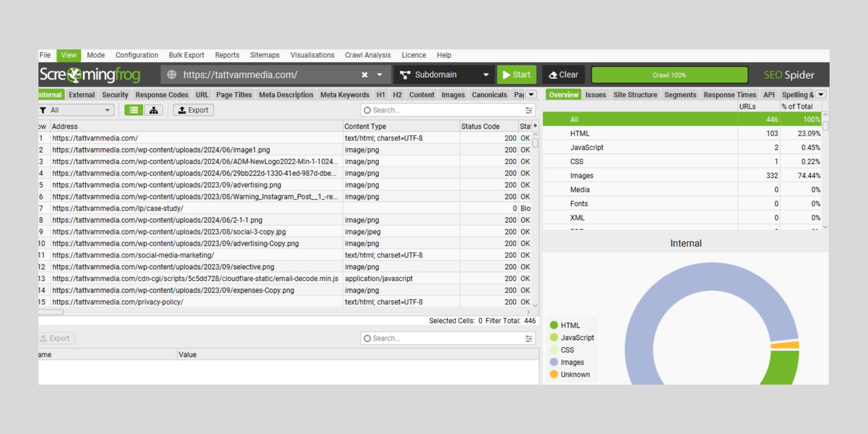Open the View menu
Screen dimensions: 868x434
click(x=68, y=55)
